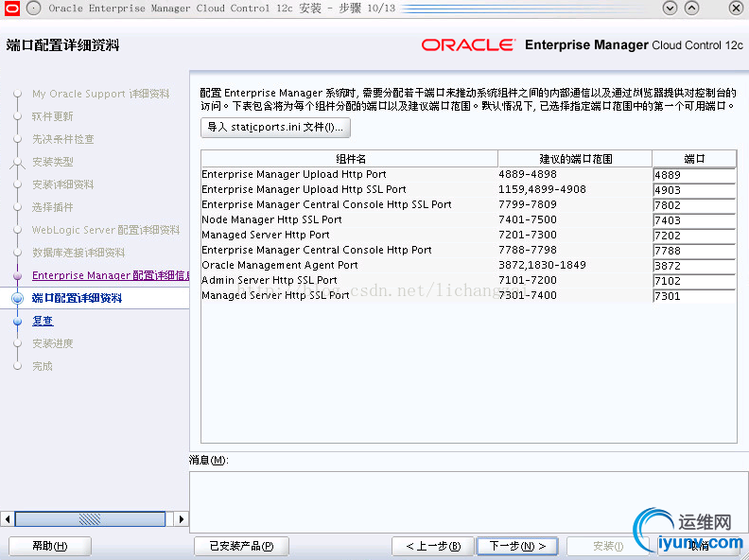Screen dimensions: 749x560
Task: Click the Management Agent Port field 3872
Action: (x=694, y=266)
